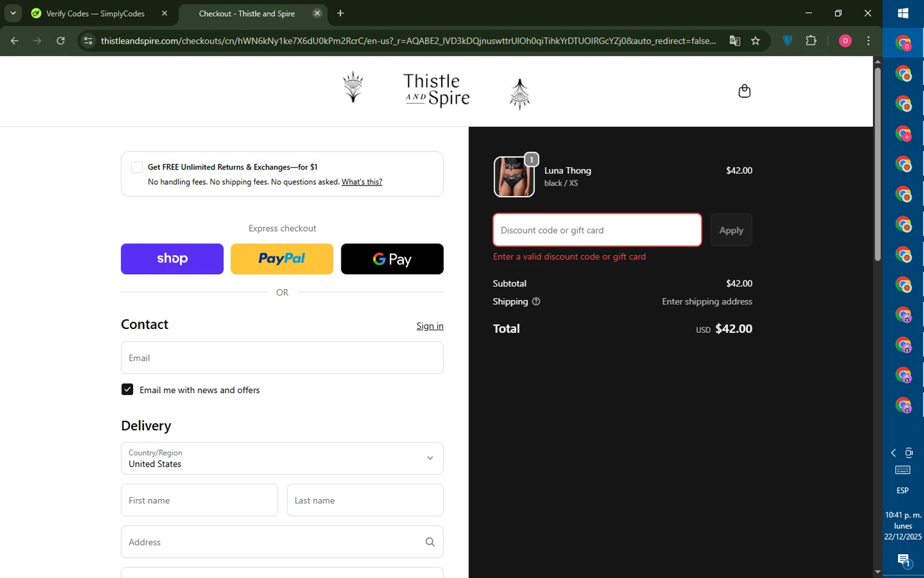Close the Verify Codes — SimplyCodes tab
924x578 pixels.
pyautogui.click(x=164, y=14)
